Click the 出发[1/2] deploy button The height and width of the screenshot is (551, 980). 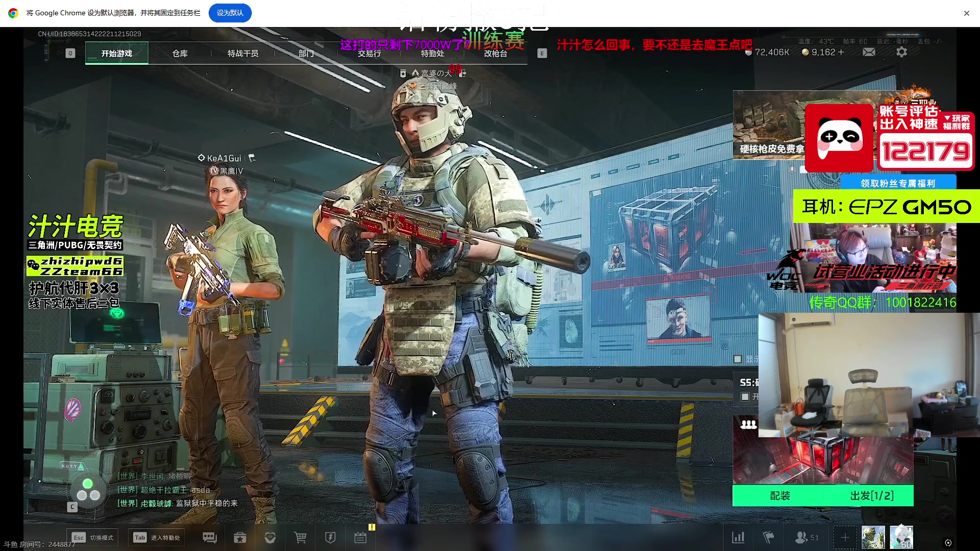pyautogui.click(x=872, y=496)
